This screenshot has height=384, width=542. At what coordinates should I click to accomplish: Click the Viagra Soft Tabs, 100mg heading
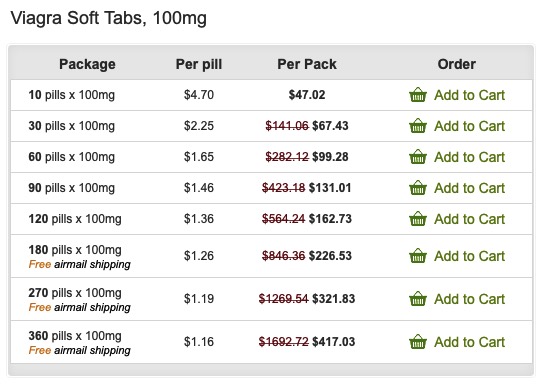(109, 18)
